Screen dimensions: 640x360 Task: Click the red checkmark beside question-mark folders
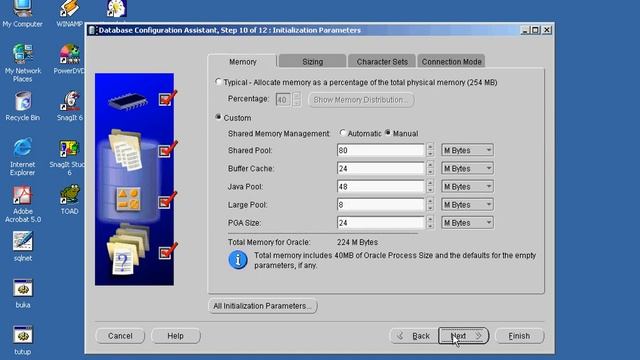tap(167, 251)
